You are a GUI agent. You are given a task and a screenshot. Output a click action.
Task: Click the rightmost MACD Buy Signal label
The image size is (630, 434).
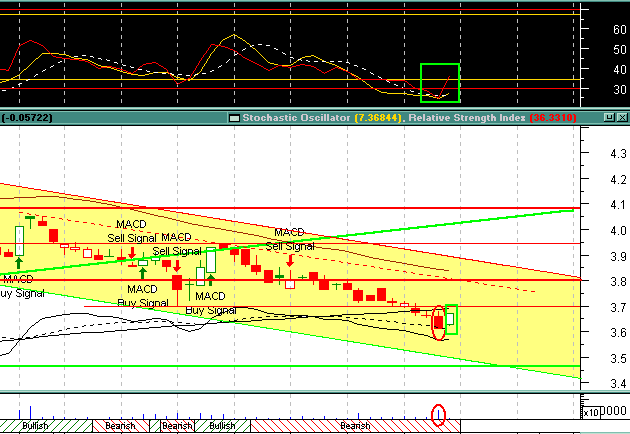211,303
